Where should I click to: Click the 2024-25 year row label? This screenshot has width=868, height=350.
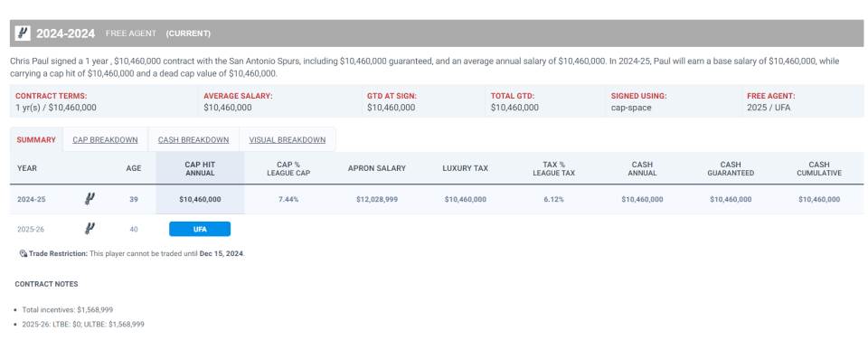31,199
